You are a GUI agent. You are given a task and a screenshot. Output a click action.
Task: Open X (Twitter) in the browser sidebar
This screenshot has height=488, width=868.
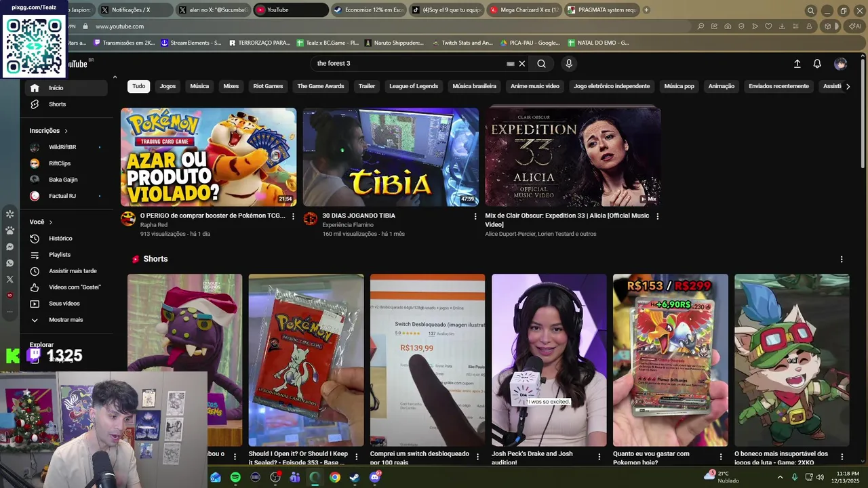pos(9,279)
